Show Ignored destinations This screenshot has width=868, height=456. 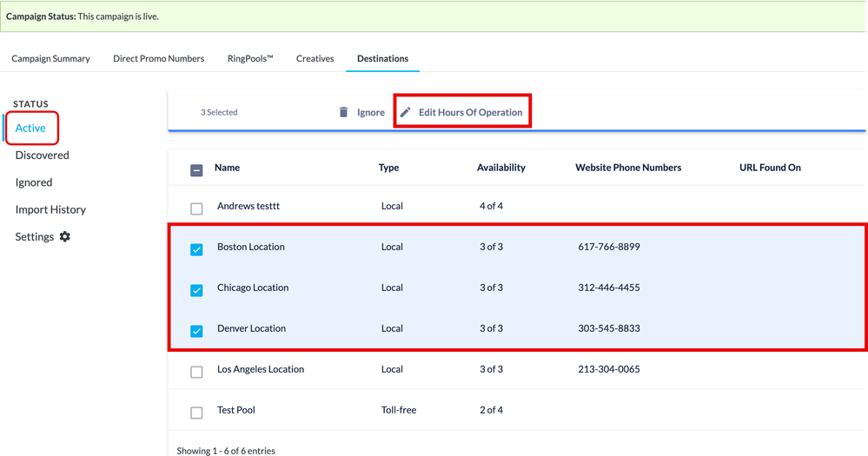coord(34,182)
